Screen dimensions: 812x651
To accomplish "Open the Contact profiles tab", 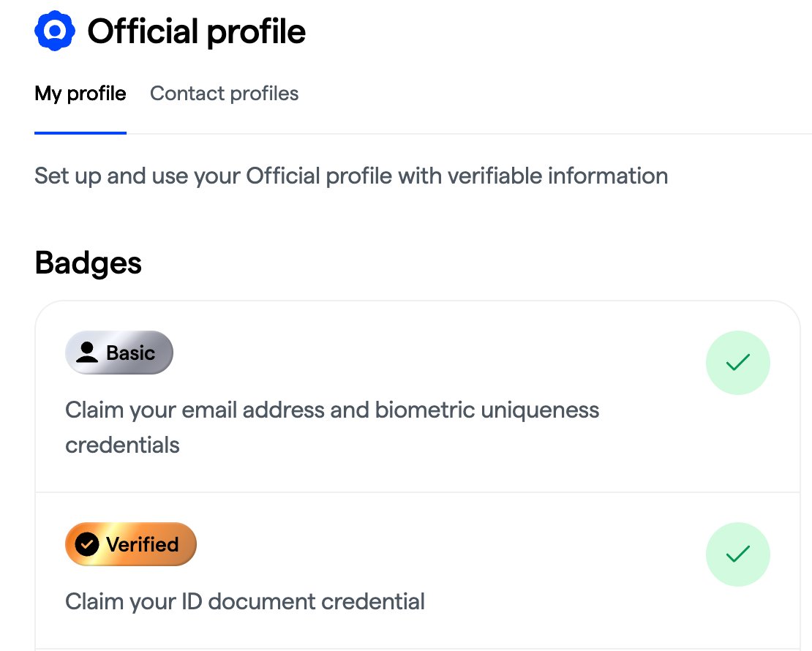I will 224,94.
